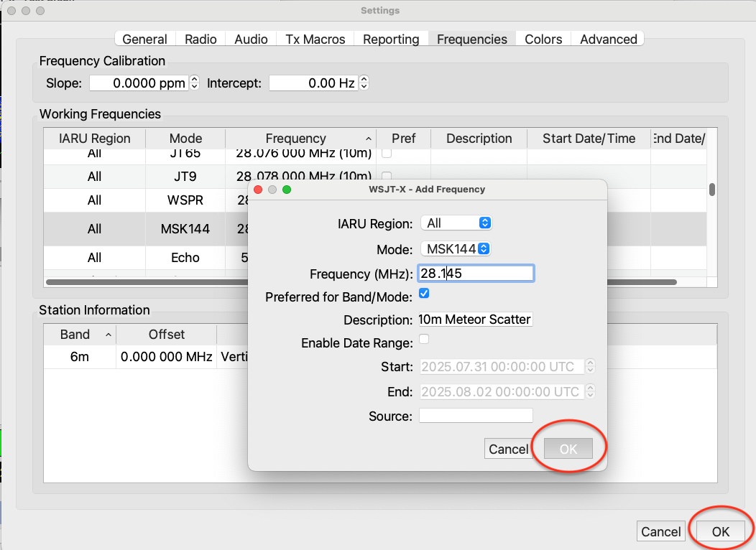
Task: Select the Echo mode row in table
Action: point(185,258)
